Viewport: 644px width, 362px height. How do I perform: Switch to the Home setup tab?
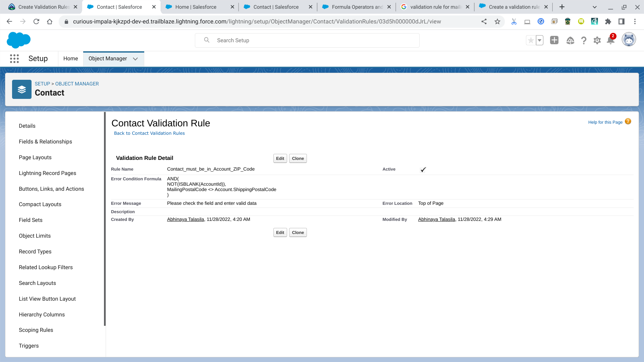coord(70,59)
